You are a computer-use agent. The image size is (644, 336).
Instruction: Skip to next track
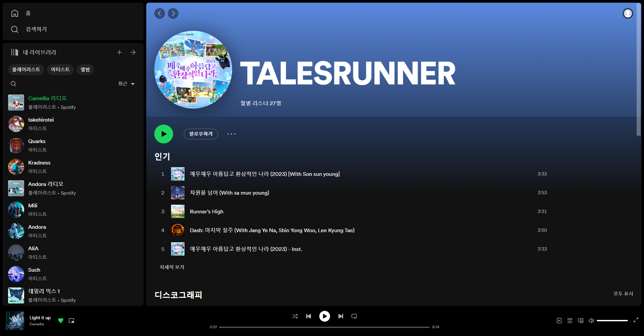(x=341, y=316)
